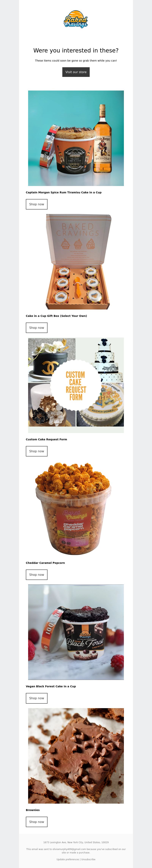Open Cake in a Cup Gift Box title
Image resolution: width=152 pixels, height=868 pixels.
coord(56,316)
